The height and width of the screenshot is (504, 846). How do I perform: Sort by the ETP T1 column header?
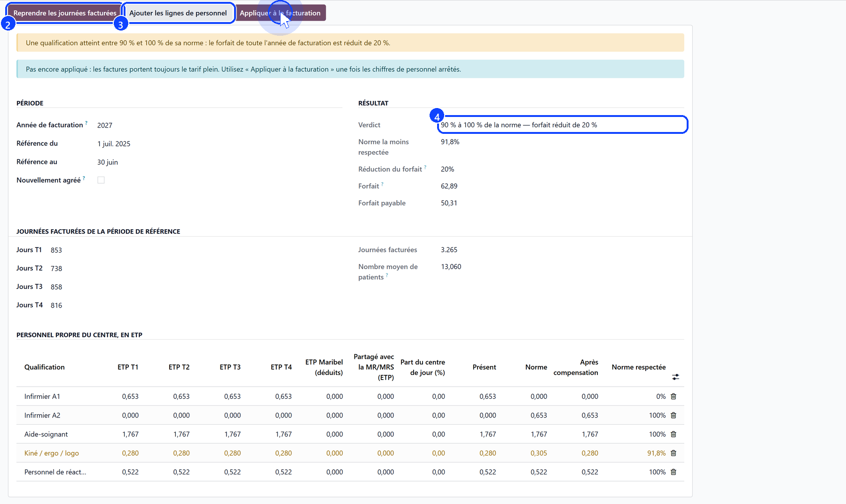click(128, 367)
